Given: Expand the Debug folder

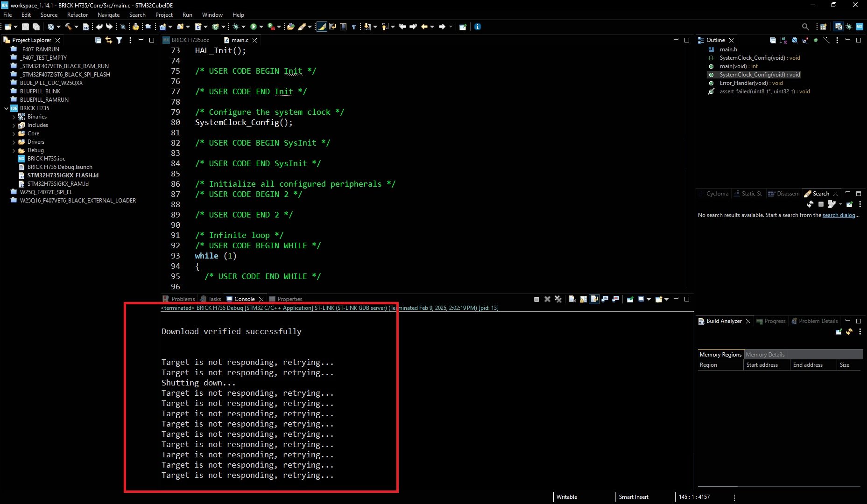Looking at the screenshot, I should click(x=14, y=150).
